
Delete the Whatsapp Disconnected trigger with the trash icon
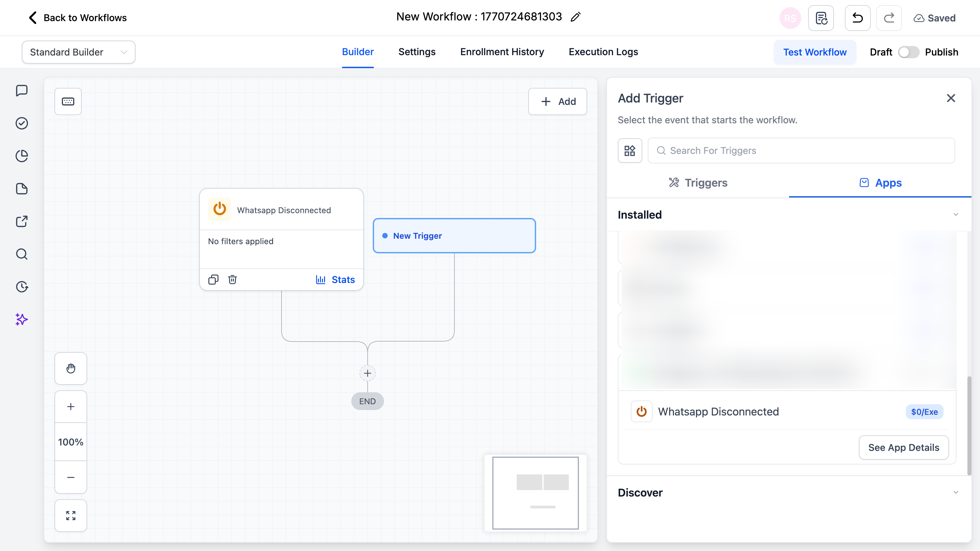tap(232, 280)
